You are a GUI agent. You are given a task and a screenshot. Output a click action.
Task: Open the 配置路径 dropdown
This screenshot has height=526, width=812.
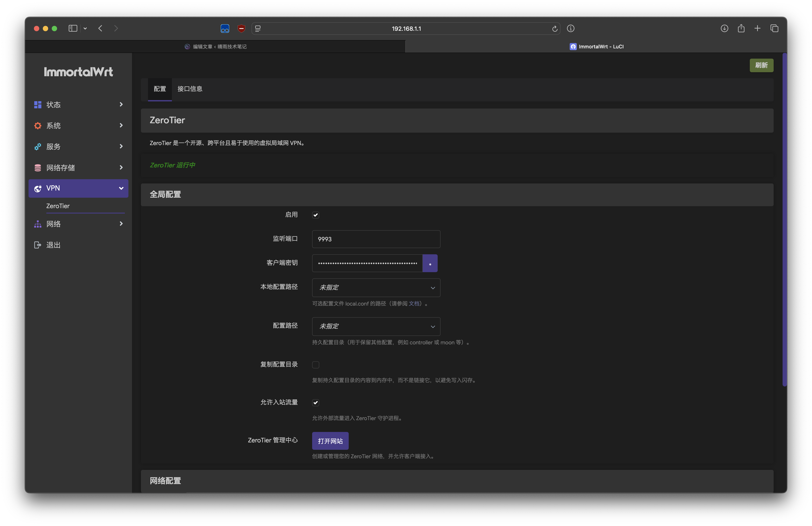pyautogui.click(x=376, y=327)
